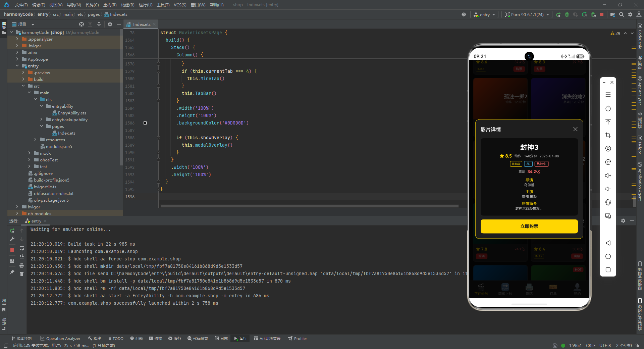The image size is (644, 349).
Task: Open the ArkUI检查器 tool window
Action: click(267, 339)
